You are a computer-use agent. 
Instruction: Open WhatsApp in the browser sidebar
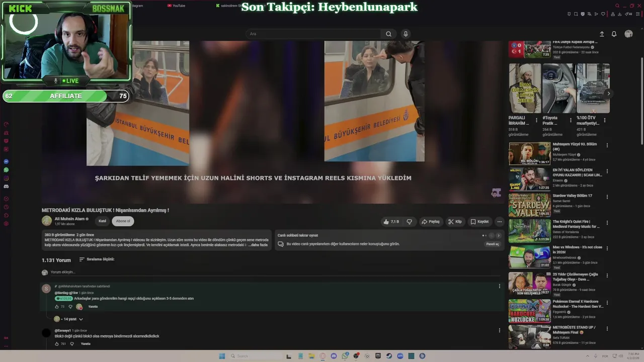[x=6, y=170]
